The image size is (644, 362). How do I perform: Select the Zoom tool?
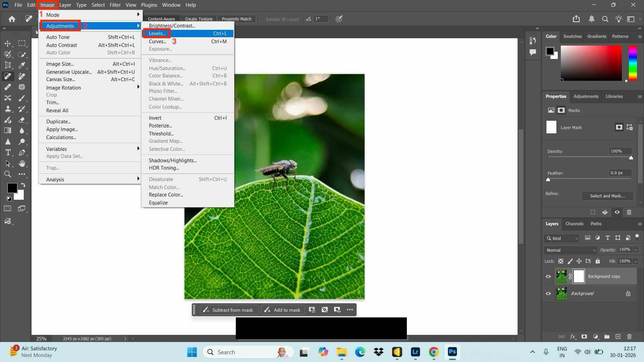[7, 174]
